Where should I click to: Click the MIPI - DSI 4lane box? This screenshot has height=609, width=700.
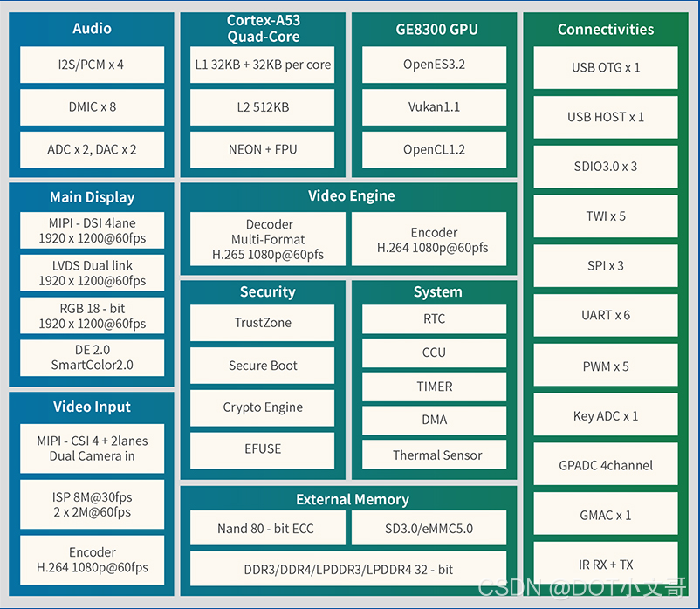(92, 230)
